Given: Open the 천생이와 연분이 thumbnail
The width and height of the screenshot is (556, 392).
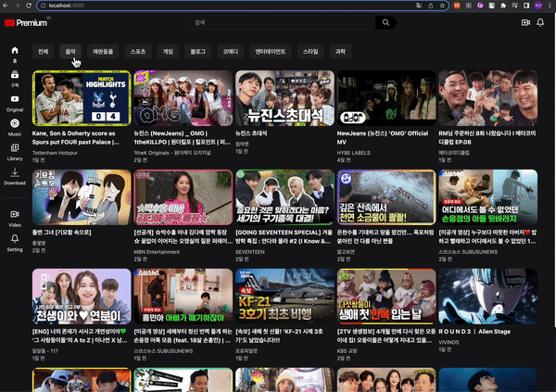Looking at the screenshot, I should 82,297.
